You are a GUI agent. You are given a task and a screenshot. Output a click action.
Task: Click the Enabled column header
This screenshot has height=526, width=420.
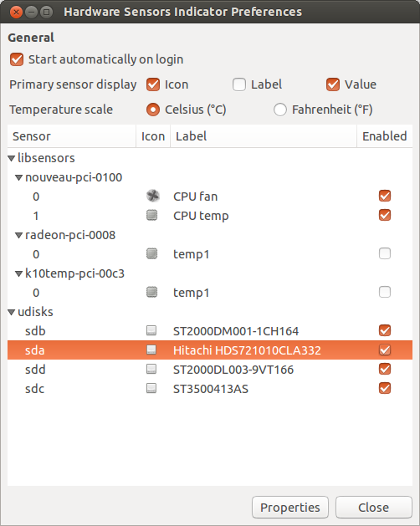(384, 136)
